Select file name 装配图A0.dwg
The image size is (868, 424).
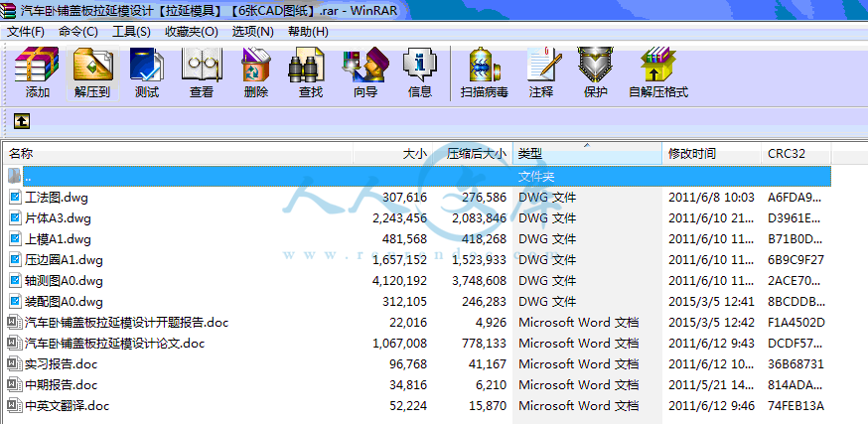point(64,302)
